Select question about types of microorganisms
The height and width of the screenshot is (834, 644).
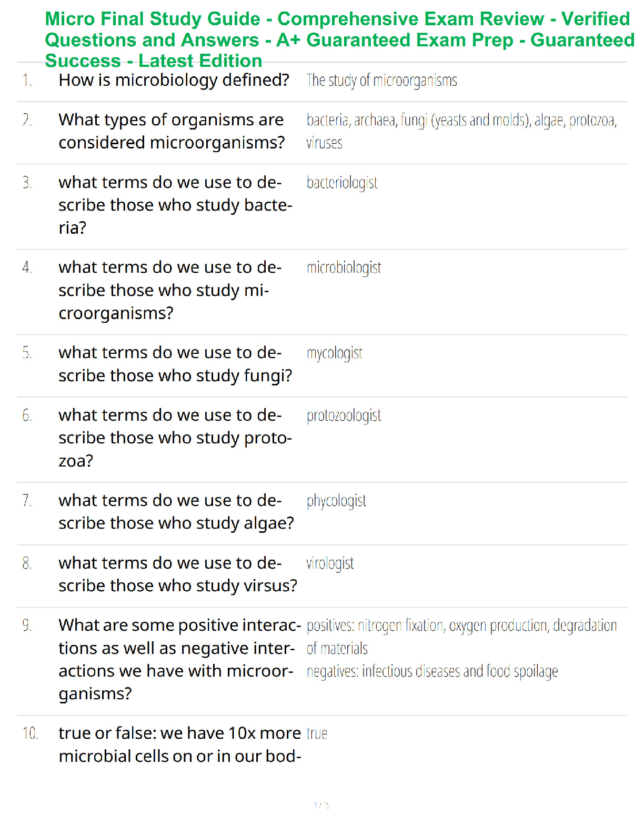click(x=172, y=131)
